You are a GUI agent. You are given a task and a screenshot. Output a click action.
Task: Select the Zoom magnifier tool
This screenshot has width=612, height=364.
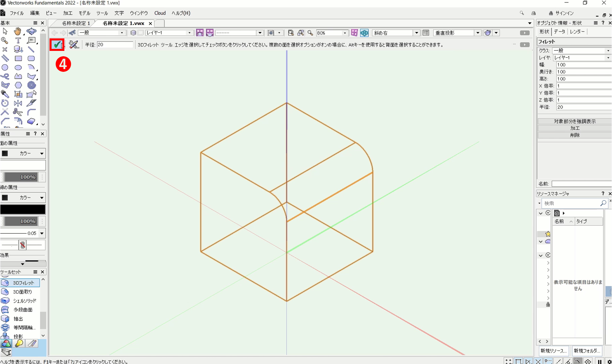point(5,40)
